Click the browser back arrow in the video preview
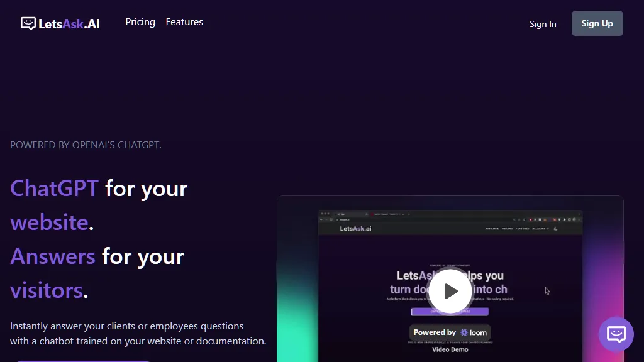 click(x=321, y=219)
